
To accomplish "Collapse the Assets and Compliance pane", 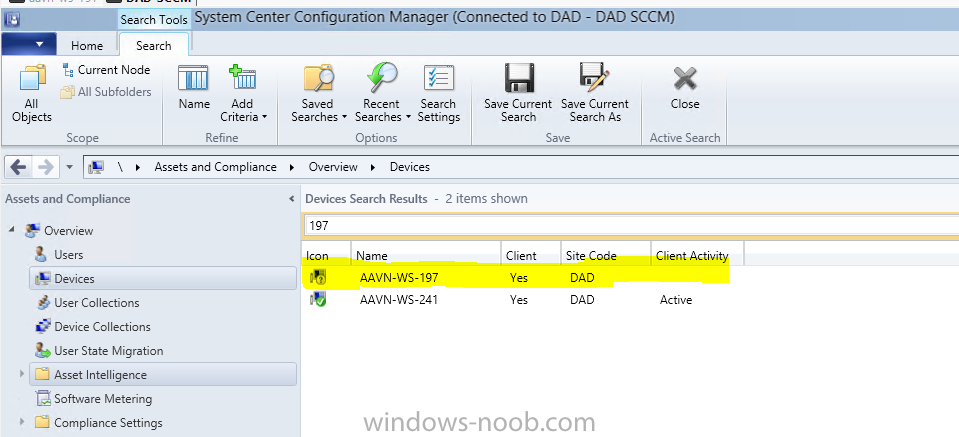I will 291,199.
